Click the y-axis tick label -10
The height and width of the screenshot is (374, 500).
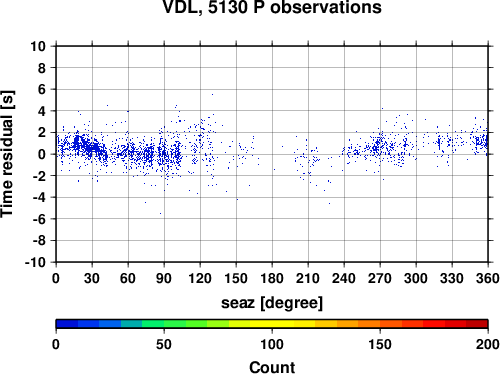coord(35,263)
